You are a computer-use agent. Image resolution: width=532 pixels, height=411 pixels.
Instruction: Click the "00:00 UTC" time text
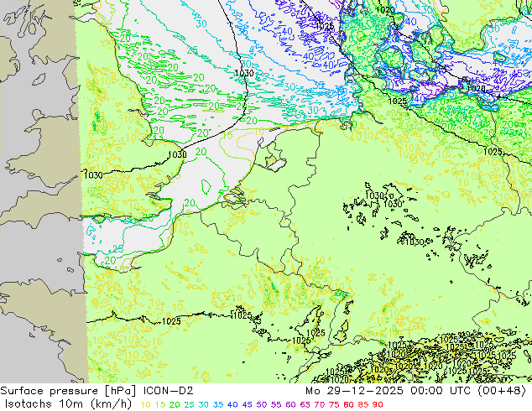click(x=441, y=391)
